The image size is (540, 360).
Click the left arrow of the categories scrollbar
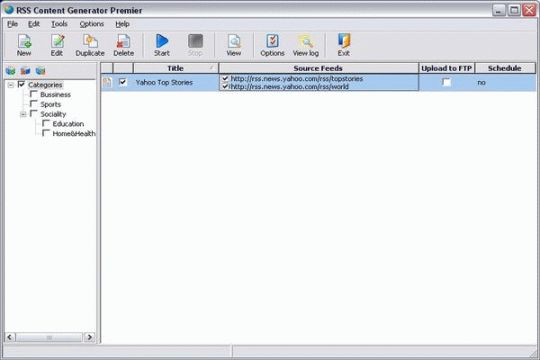coord(10,337)
